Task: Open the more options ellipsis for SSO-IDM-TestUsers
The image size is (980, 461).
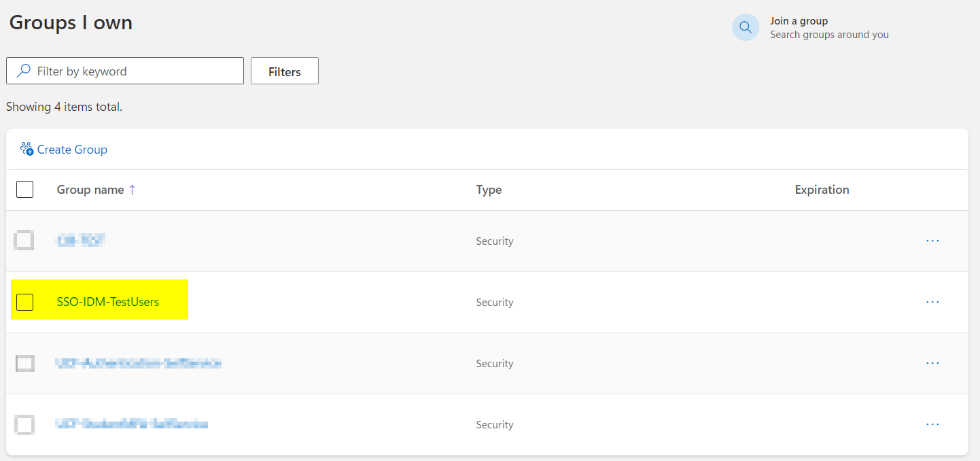Action: 932,302
